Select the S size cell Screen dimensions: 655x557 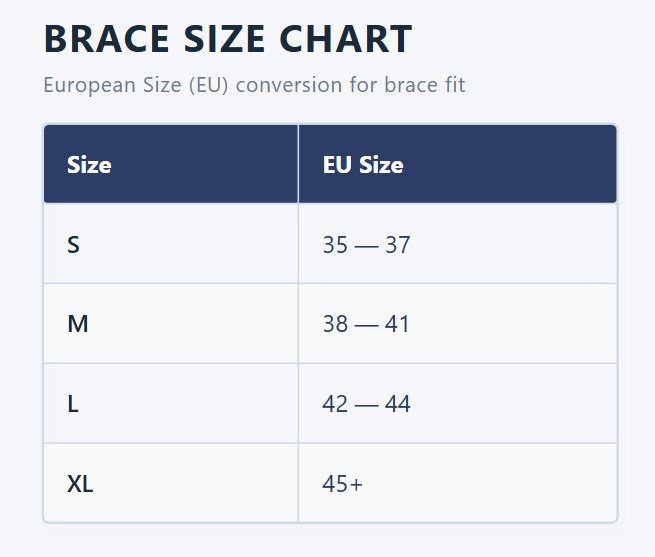(171, 244)
